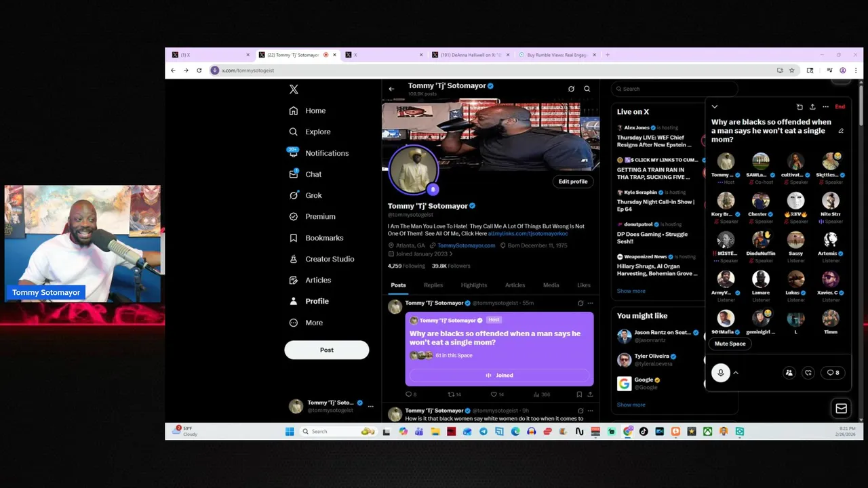
Task: Open Articles from the sidebar
Action: pos(310,280)
